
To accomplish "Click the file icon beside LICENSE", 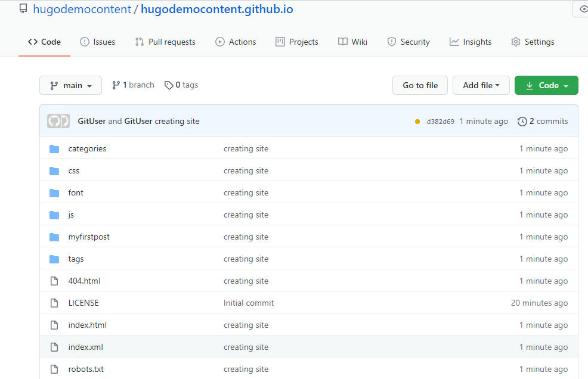I will click(x=54, y=303).
